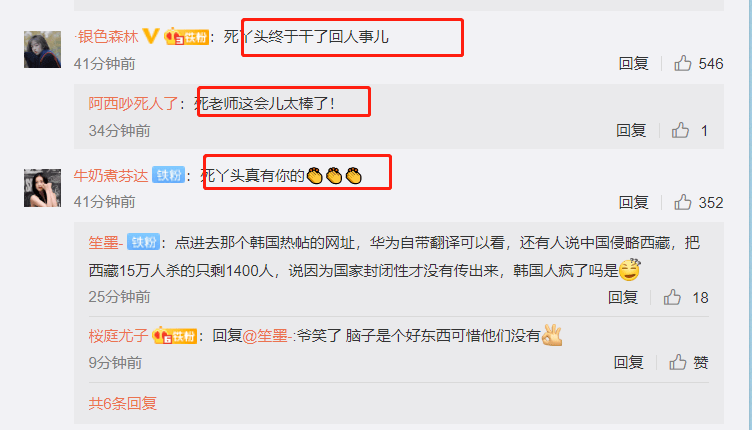Click thumbs-up on 阿西吵死人了's reply
Viewport: 752px width, 430px height.
(680, 130)
